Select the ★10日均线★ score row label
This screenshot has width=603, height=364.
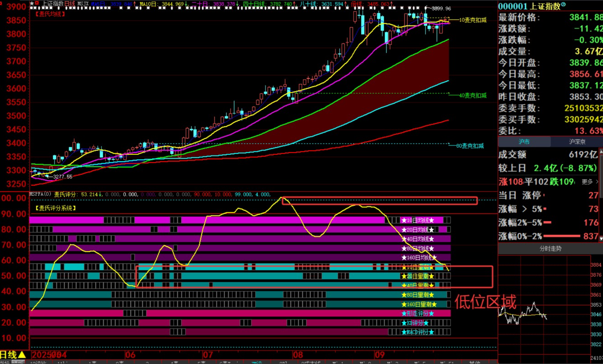click(x=417, y=220)
